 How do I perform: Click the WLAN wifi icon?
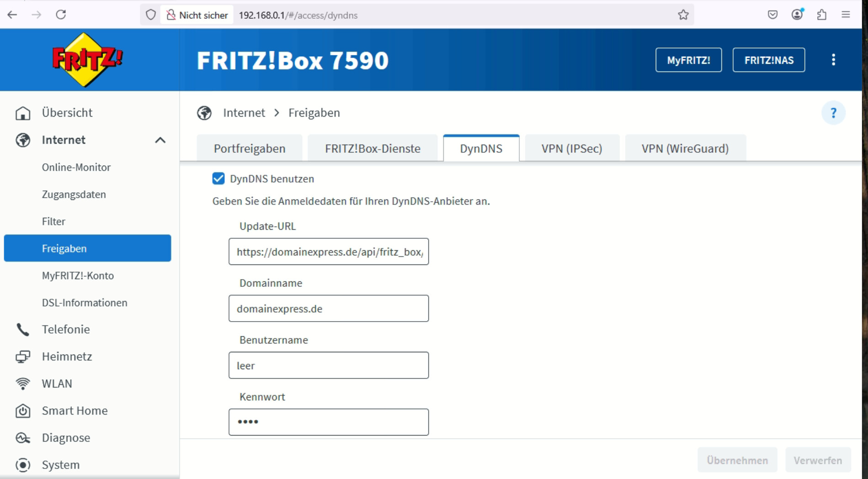[x=23, y=383]
